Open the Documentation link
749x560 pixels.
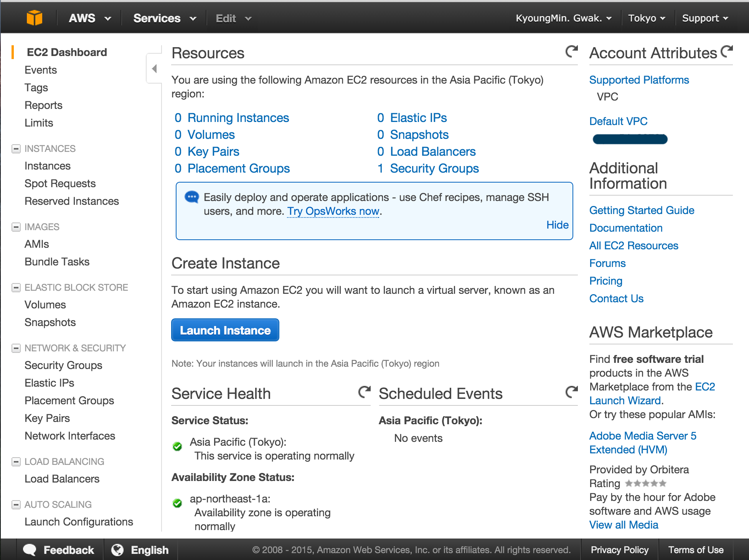[626, 228]
